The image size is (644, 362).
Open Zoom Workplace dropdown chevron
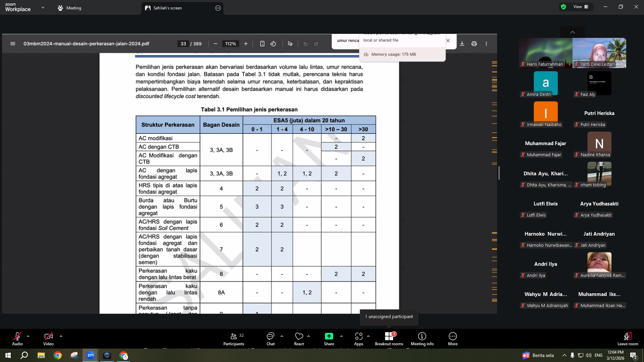pos(43,7)
